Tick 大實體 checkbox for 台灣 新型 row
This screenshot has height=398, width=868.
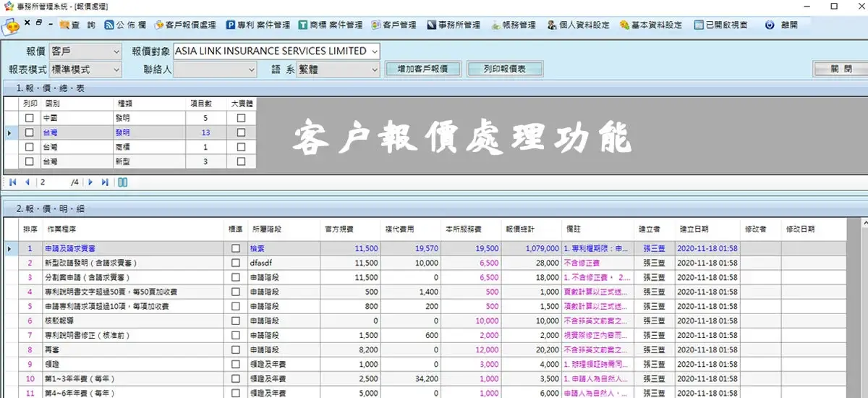click(242, 161)
